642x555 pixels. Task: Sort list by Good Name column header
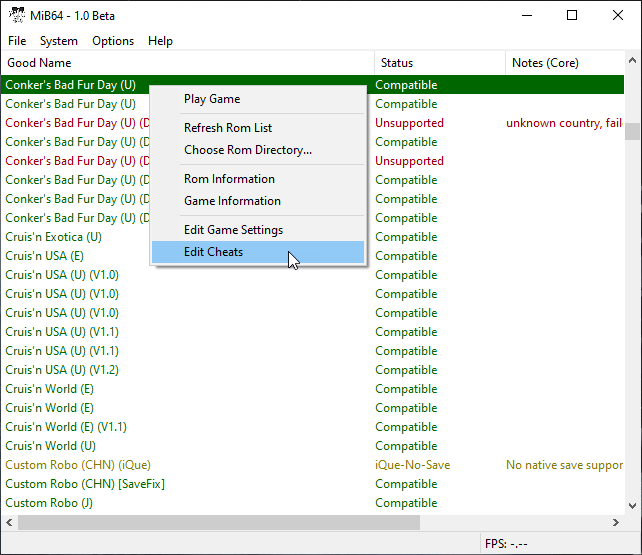(x=188, y=63)
